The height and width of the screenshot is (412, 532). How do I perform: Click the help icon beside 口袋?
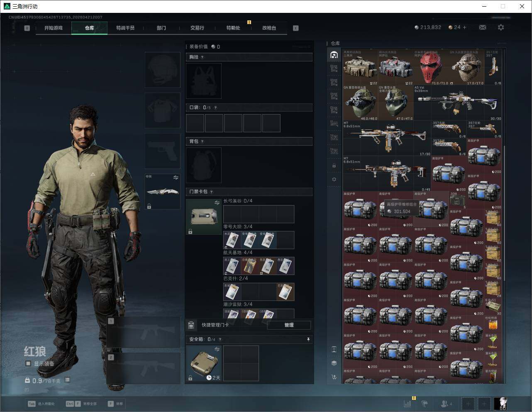215,108
